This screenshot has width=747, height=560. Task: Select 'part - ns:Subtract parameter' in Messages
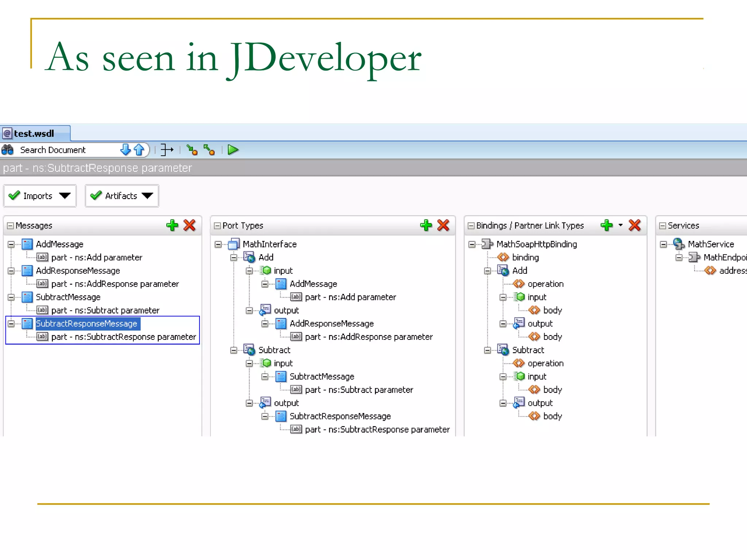105,310
